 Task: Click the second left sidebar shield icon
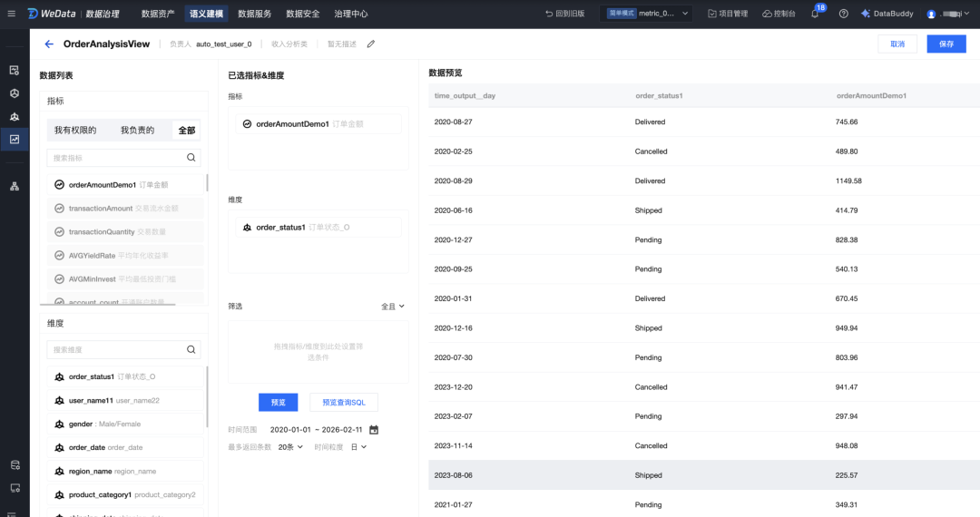tap(15, 93)
